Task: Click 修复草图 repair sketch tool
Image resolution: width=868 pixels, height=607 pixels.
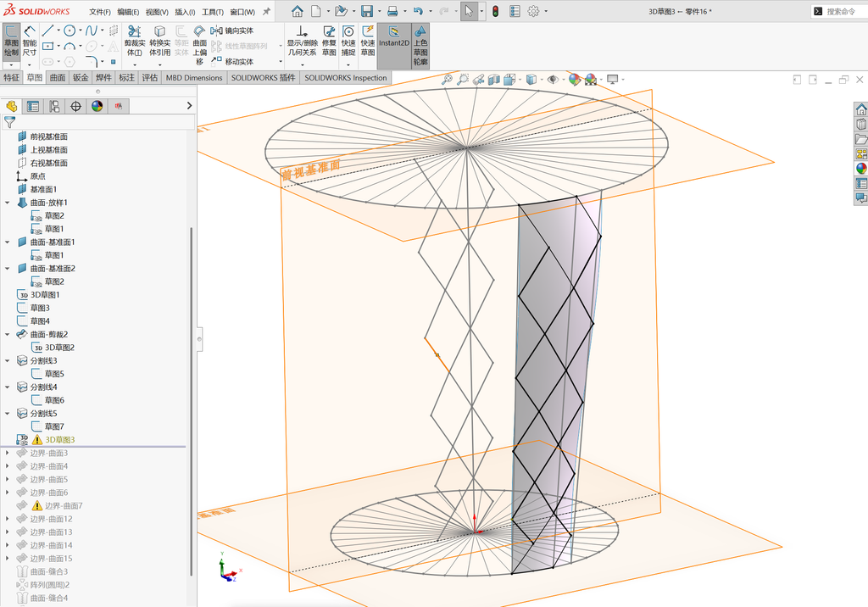Action: coord(329,41)
